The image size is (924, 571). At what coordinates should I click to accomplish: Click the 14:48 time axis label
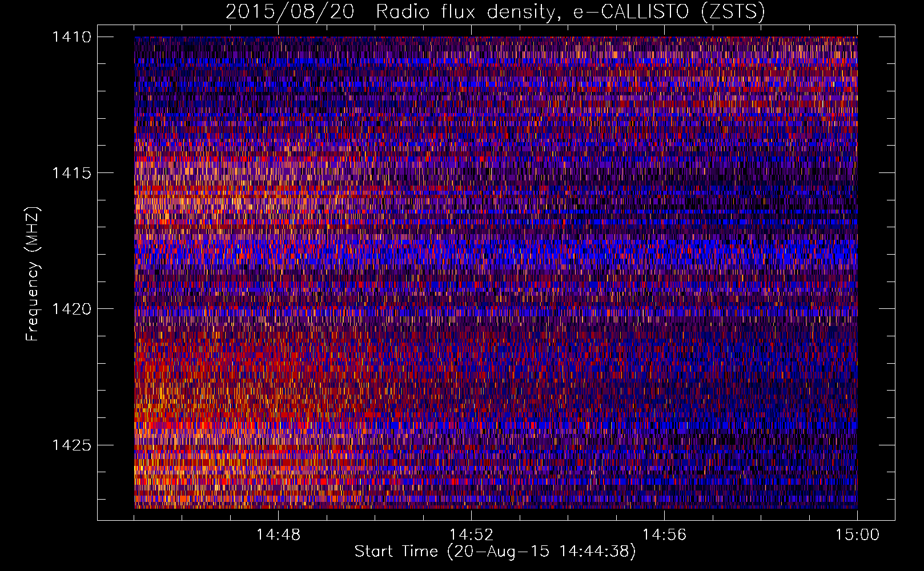278,535
